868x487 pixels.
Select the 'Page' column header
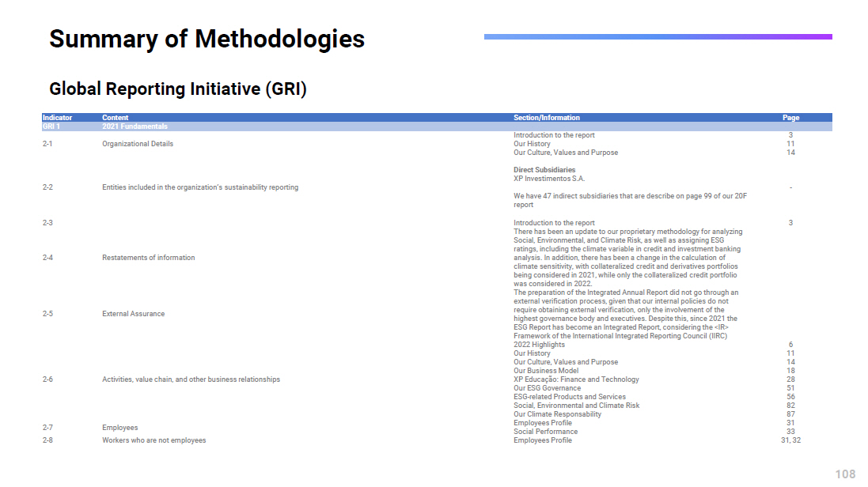(790, 118)
